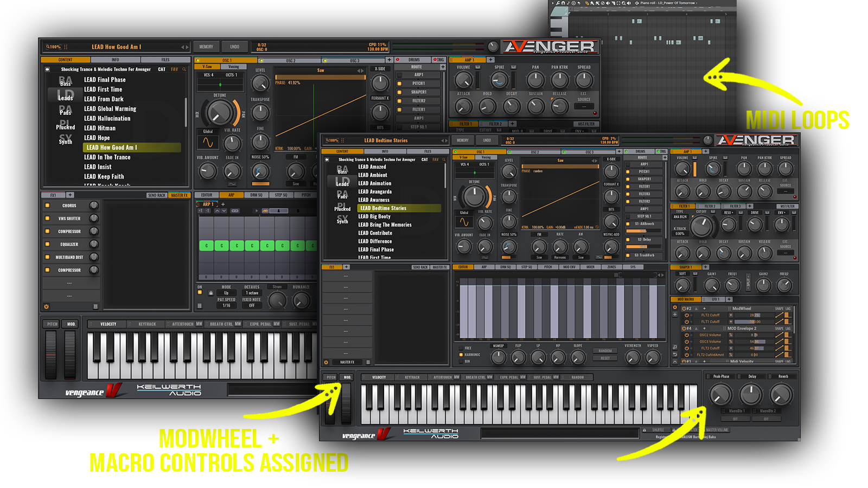Select the Leads category icon in front window
The width and height of the screenshot is (868, 488).
pos(342,182)
